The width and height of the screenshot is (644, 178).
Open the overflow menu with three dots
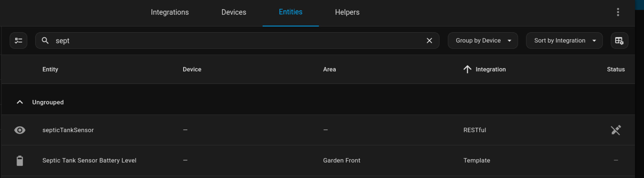coord(618,12)
